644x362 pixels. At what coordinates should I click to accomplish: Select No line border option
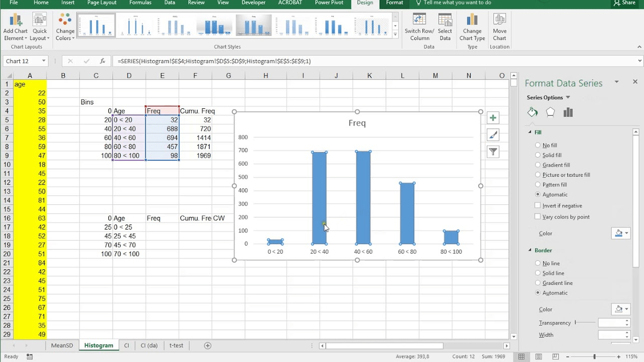pos(538,263)
